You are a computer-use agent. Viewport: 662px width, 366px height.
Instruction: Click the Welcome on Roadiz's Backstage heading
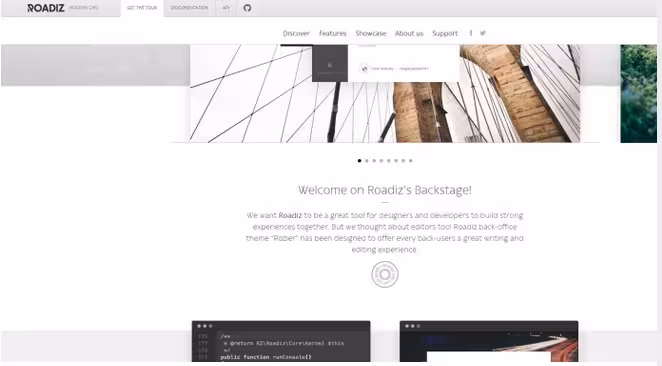(x=385, y=190)
